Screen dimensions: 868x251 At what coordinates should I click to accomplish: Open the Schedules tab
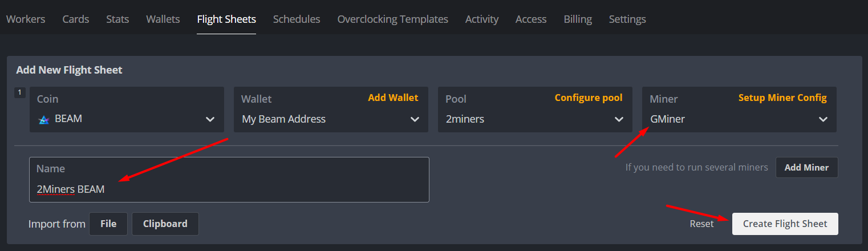pos(297,19)
